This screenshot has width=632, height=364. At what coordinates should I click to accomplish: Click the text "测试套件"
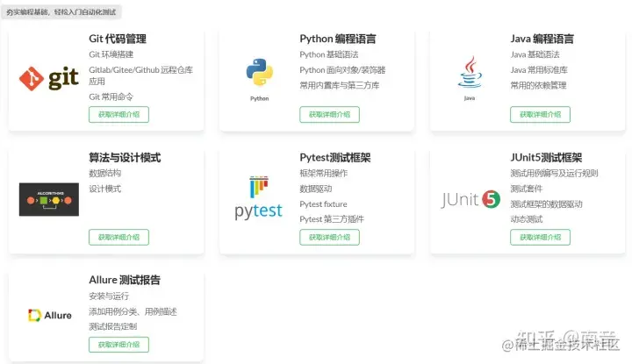[527, 189]
